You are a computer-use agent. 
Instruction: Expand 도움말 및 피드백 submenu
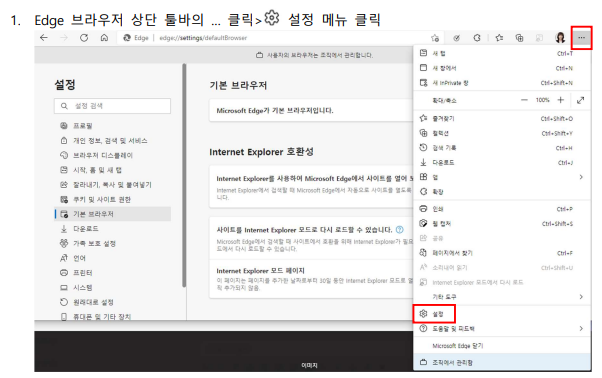click(502, 328)
